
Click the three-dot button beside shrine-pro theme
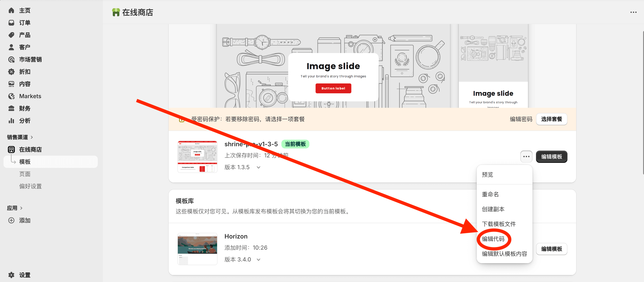526,157
